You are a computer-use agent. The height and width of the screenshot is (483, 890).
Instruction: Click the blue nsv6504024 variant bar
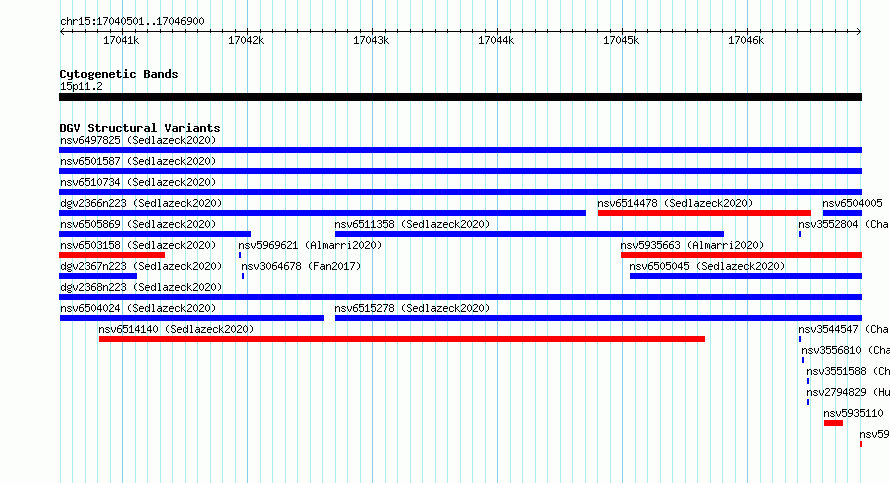192,318
